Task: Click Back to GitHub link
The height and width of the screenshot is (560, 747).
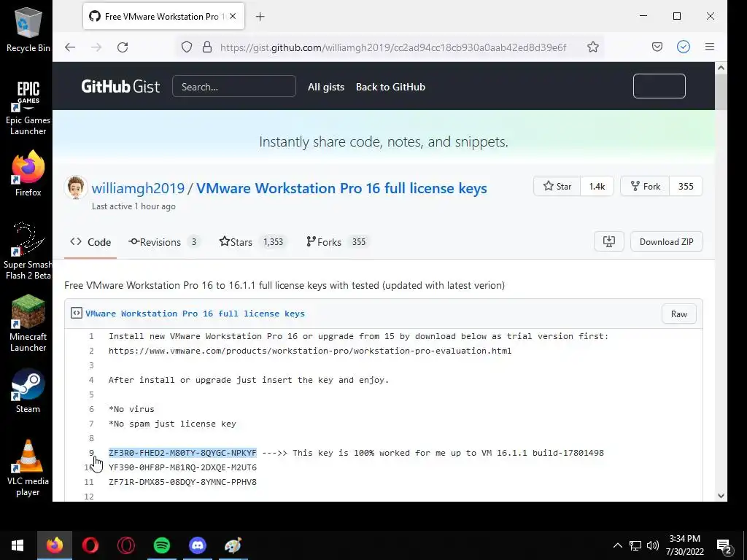Action: coord(391,87)
